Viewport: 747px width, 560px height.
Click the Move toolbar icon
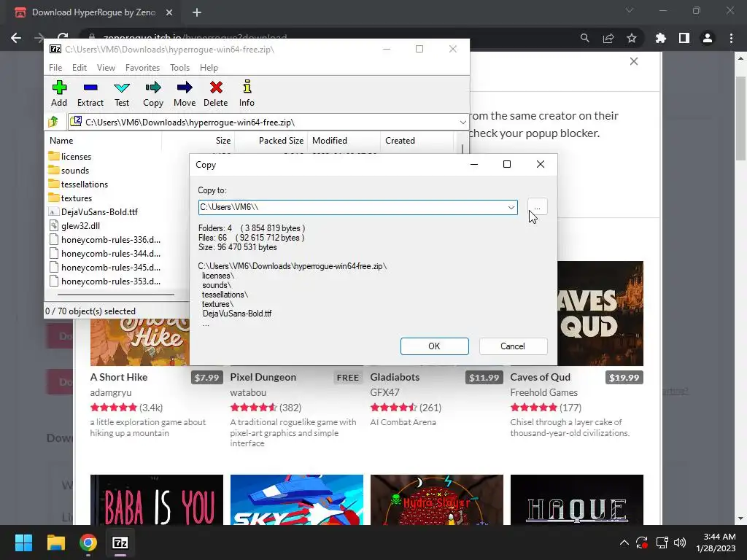coord(185,93)
